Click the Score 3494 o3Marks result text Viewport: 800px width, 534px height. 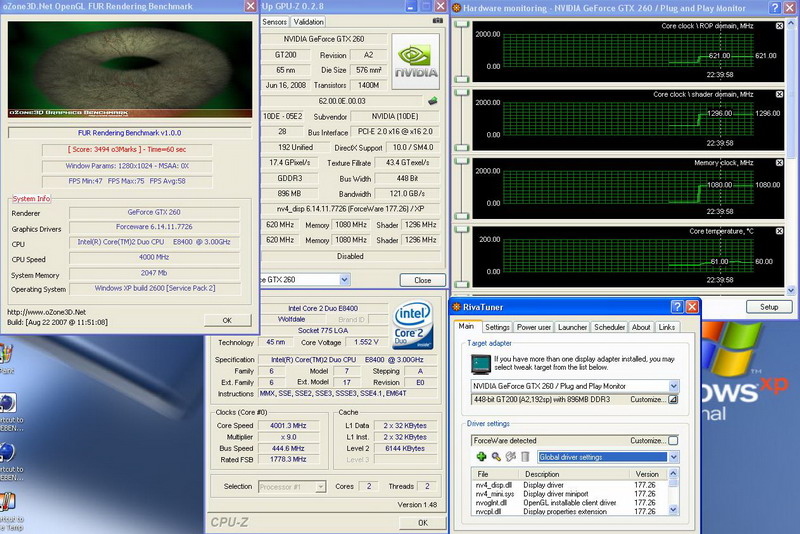pos(127,149)
